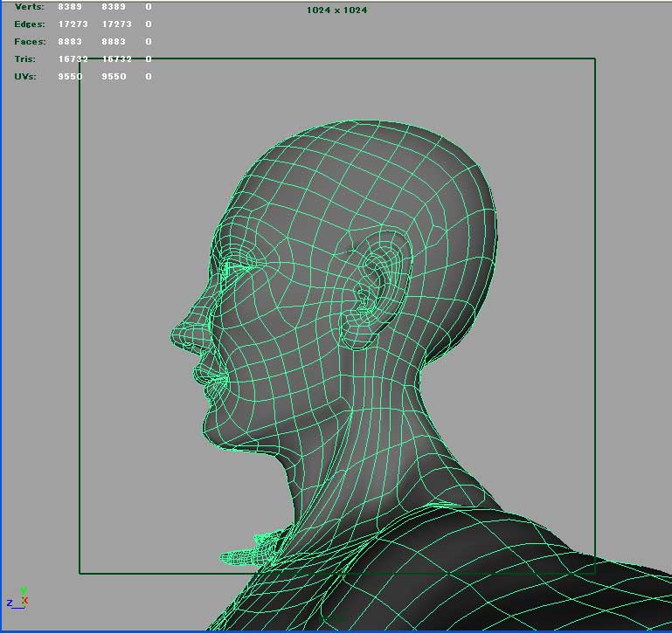
Task: Click the first Verts value 8389
Action: tap(70, 7)
